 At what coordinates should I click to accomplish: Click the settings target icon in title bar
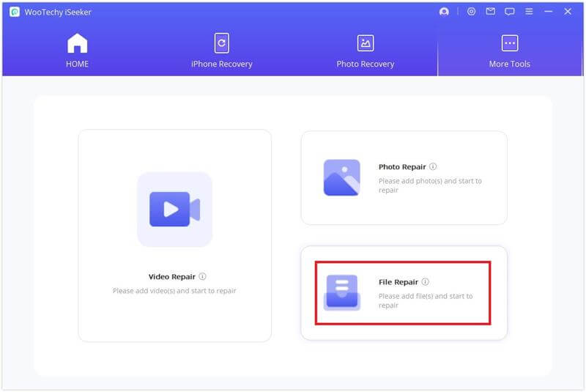pos(471,12)
